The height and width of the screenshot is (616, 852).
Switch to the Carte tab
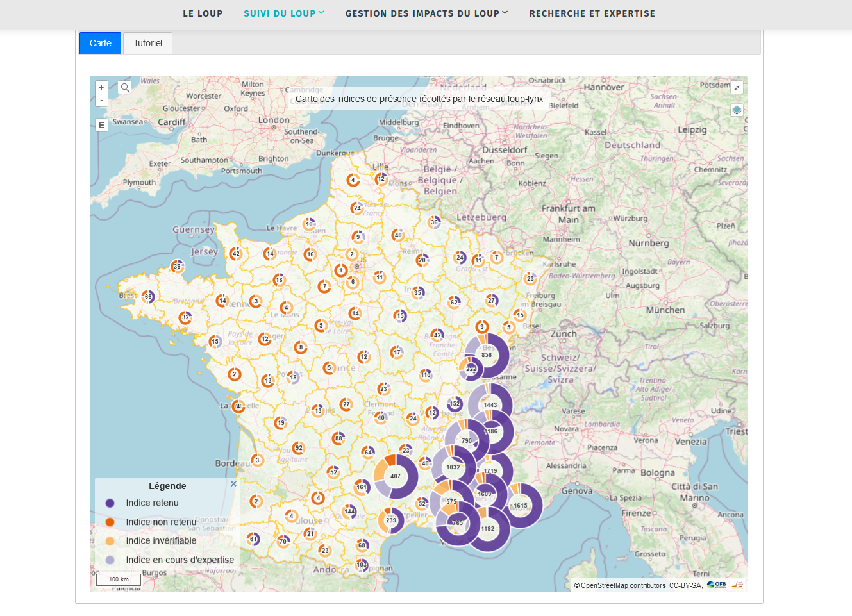click(x=101, y=43)
